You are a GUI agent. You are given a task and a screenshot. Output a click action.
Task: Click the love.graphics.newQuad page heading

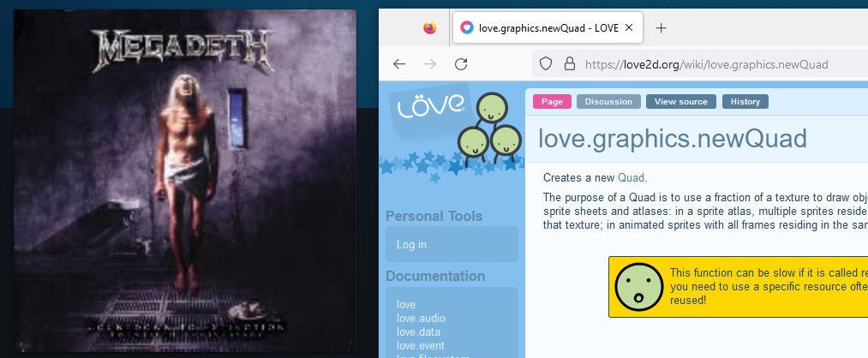[672, 140]
